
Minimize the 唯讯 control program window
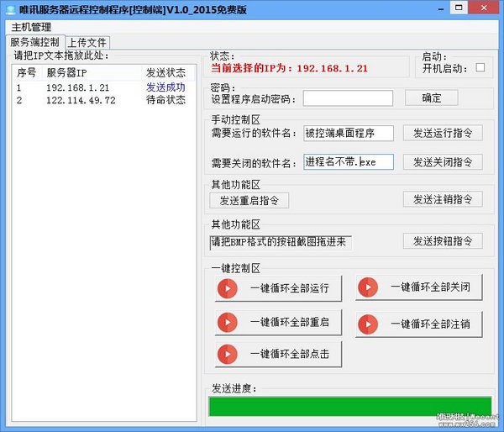click(441, 8)
